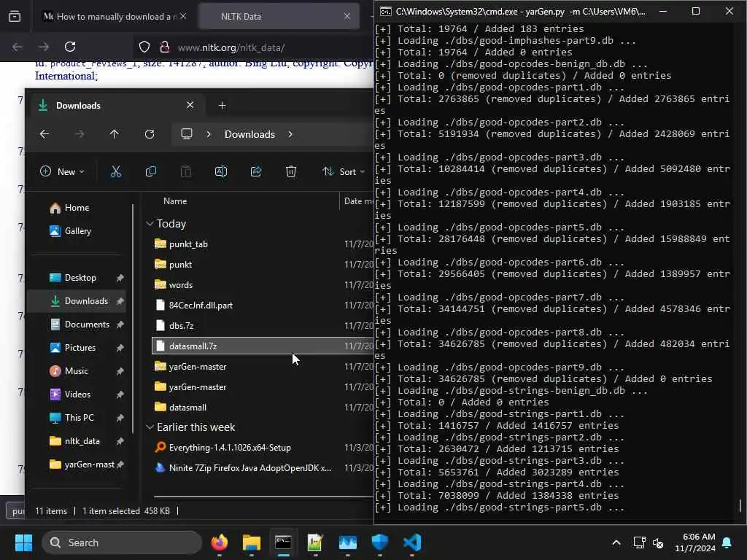This screenshot has height=560, width=747.
Task: Click the This PC monitor icon in address bar
Action: (x=187, y=134)
